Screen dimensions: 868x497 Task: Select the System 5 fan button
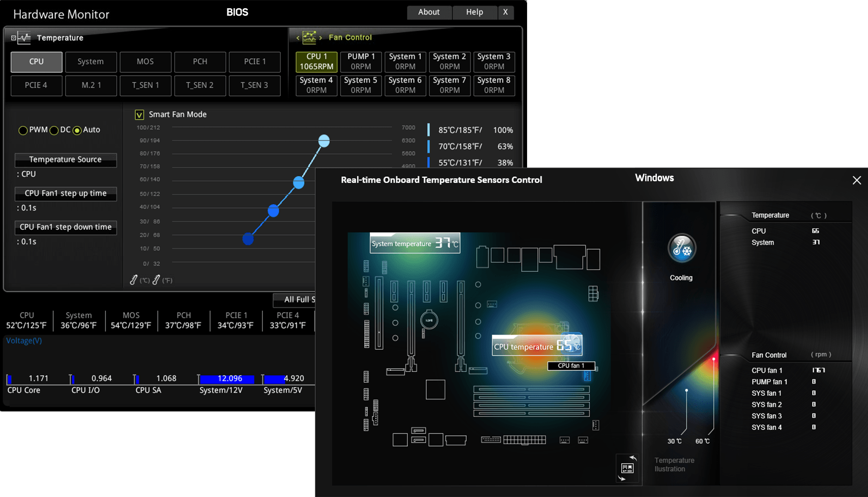361,85
